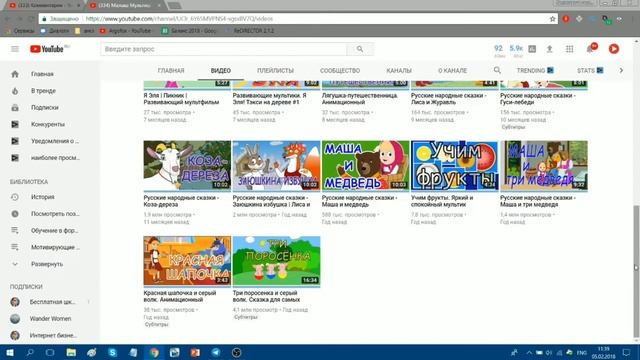Open the Anyfox - YouTube bookmark

(125, 31)
